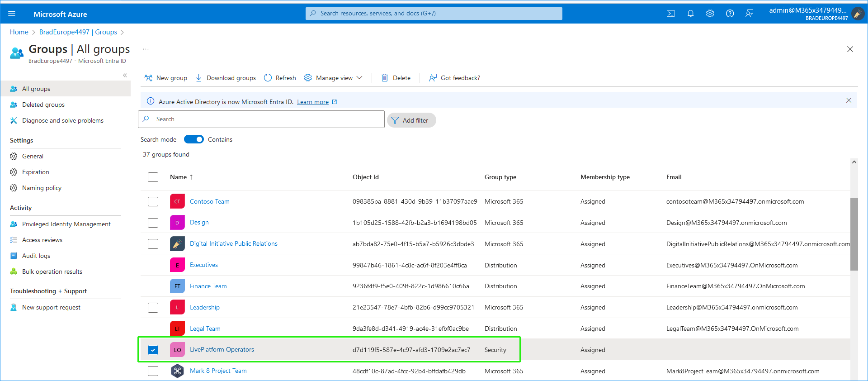
Task: Open the LivePlatform Operators group link
Action: 222,349
